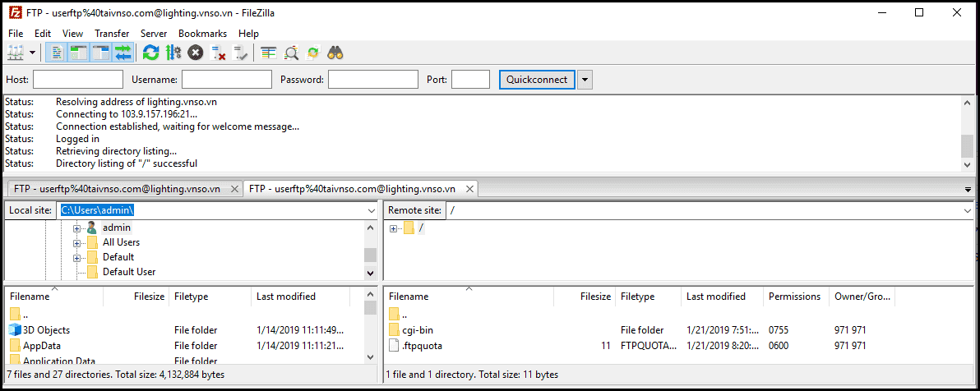
Task: Sort remote files by Filesize column
Action: pos(584,296)
